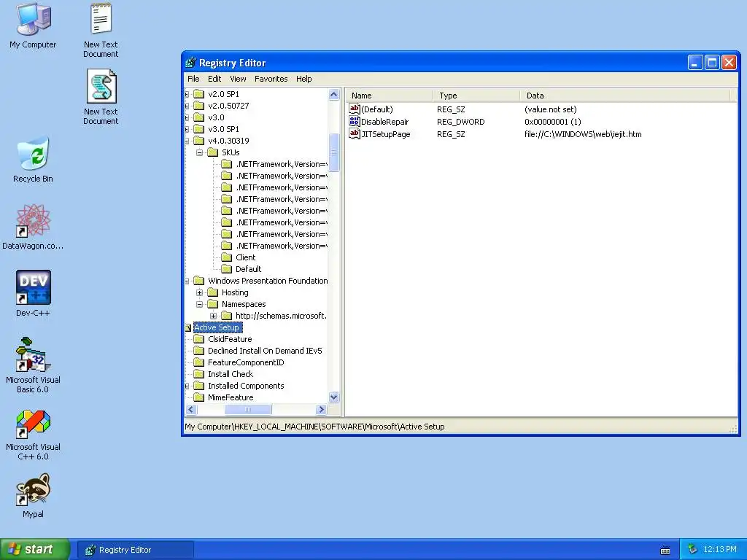747x560 pixels.
Task: Click the tree horizontal scroll left arrow
Action: tap(192, 409)
